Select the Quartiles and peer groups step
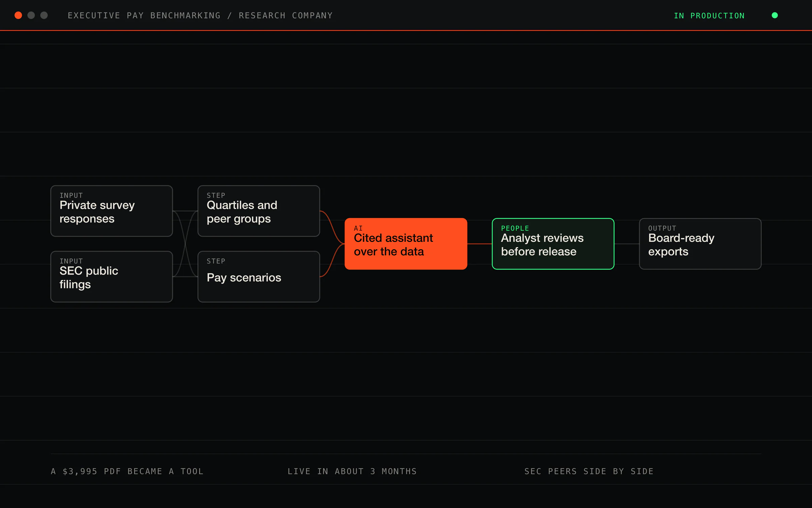This screenshot has width=812, height=508. click(259, 211)
